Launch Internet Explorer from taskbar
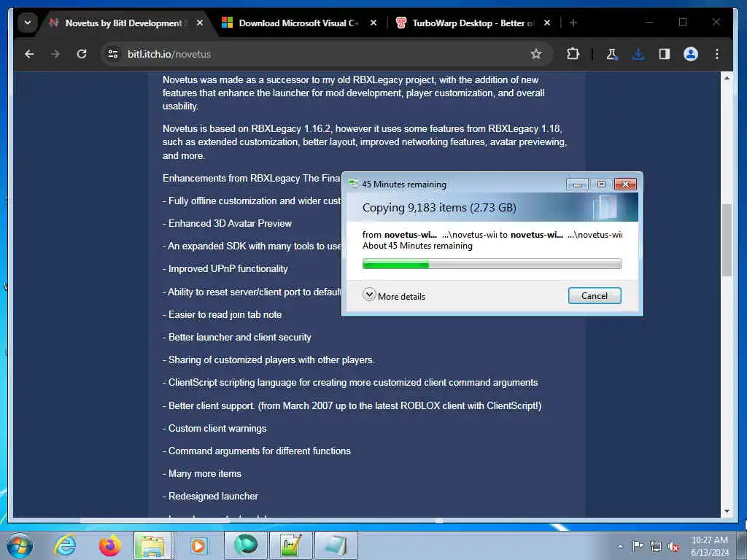 [x=65, y=545]
